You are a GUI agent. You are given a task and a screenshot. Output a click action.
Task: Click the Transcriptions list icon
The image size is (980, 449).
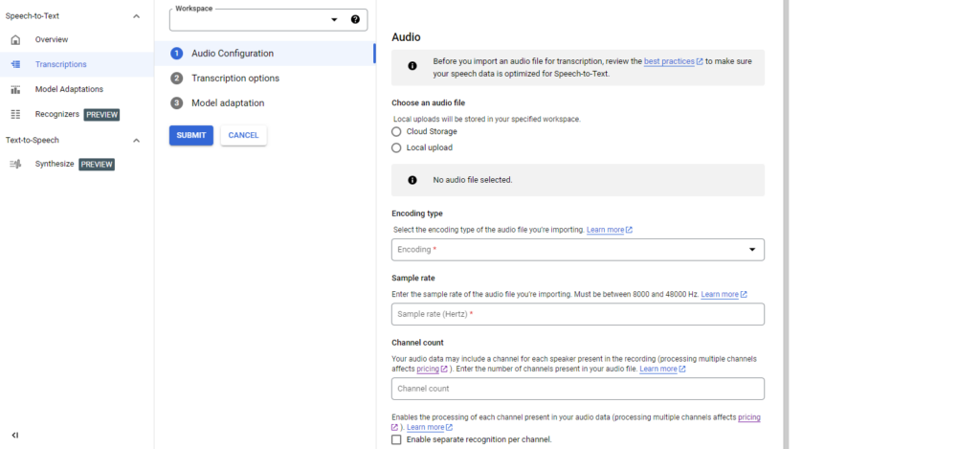tap(15, 64)
